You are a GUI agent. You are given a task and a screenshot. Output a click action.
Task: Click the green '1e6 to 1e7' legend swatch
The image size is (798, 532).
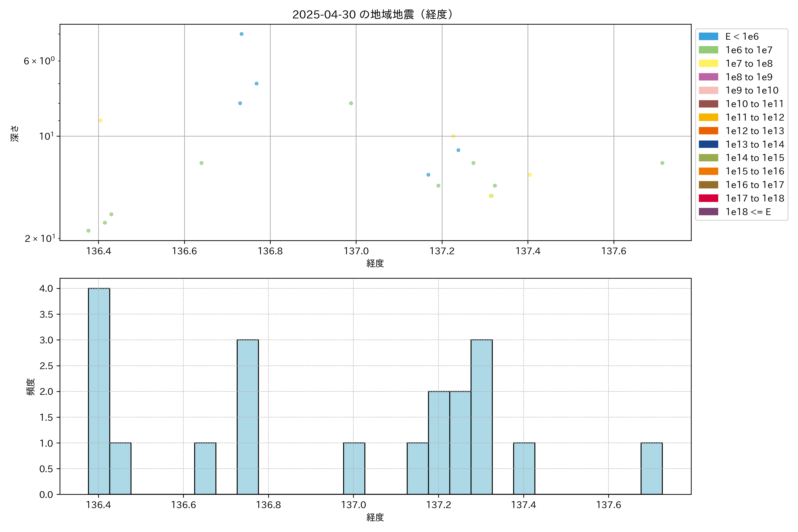click(708, 50)
